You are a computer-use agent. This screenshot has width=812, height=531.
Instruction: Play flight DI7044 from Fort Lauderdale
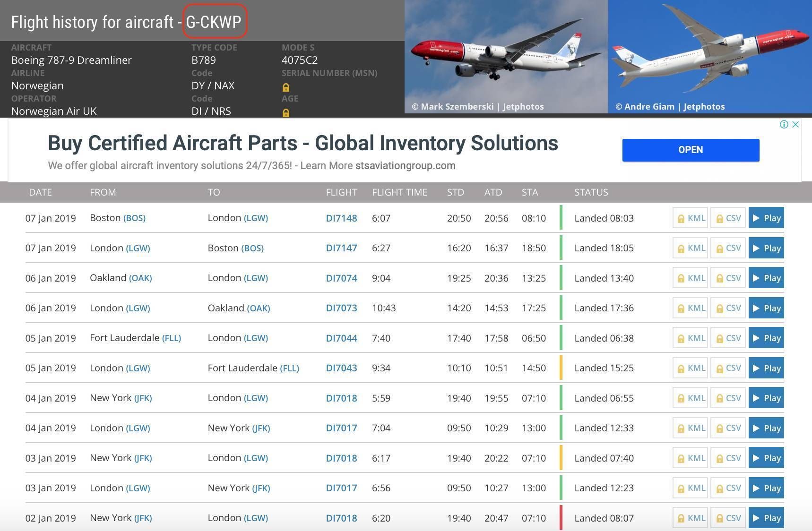766,338
